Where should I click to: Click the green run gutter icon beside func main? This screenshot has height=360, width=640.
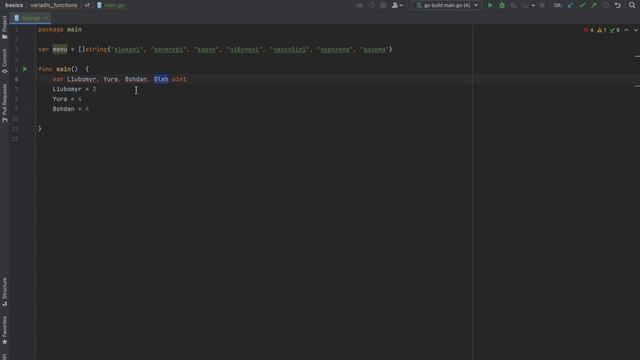point(25,69)
